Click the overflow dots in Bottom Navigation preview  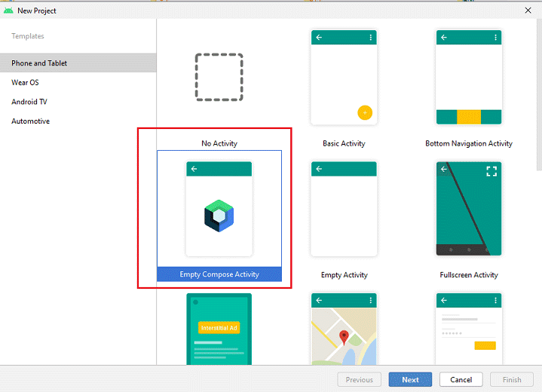[495, 38]
